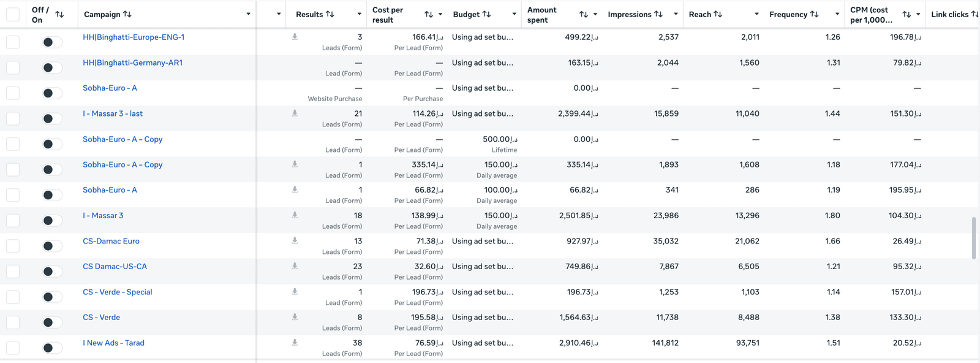Image resolution: width=980 pixels, height=363 pixels.
Task: Click download icon in row with 8 leads
Action: [295, 317]
